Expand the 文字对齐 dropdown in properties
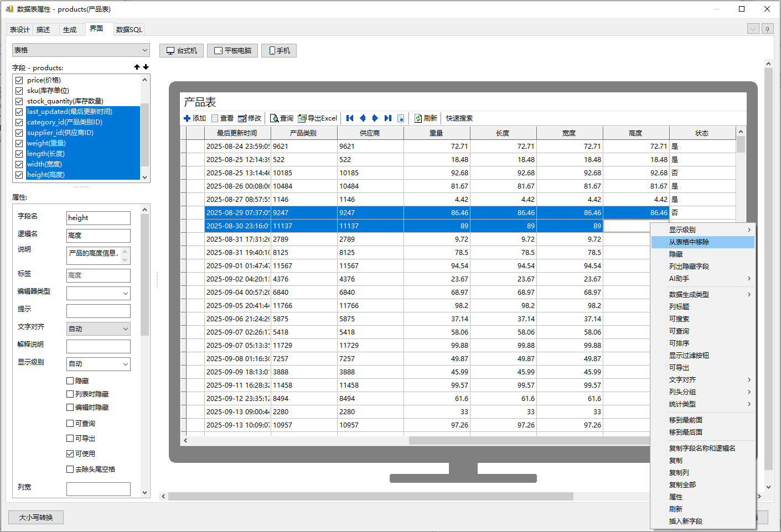This screenshot has height=532, width=781. (98, 328)
